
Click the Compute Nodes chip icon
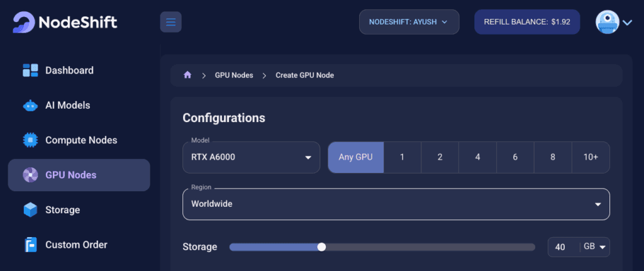tap(30, 140)
